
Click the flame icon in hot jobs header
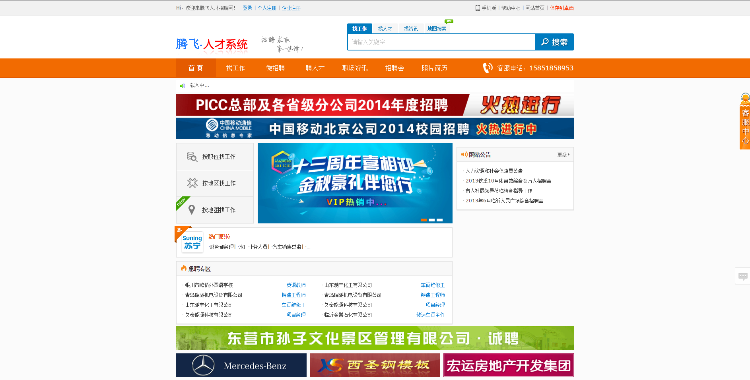[184, 268]
